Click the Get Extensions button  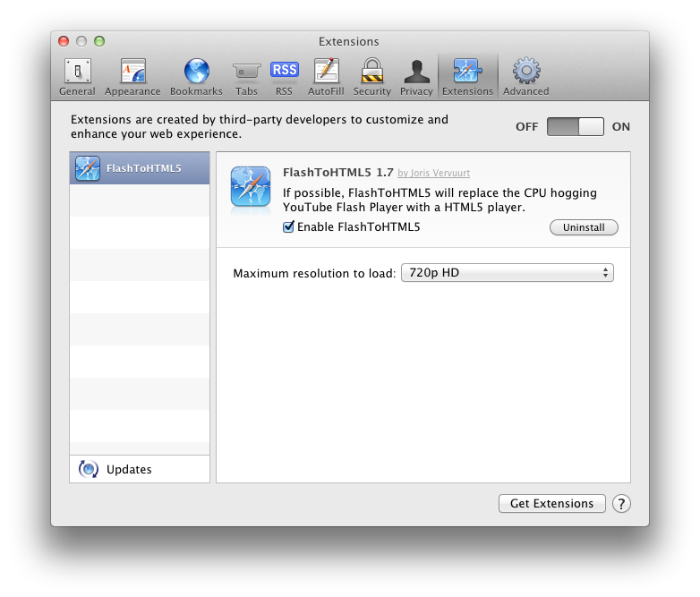coord(551,504)
